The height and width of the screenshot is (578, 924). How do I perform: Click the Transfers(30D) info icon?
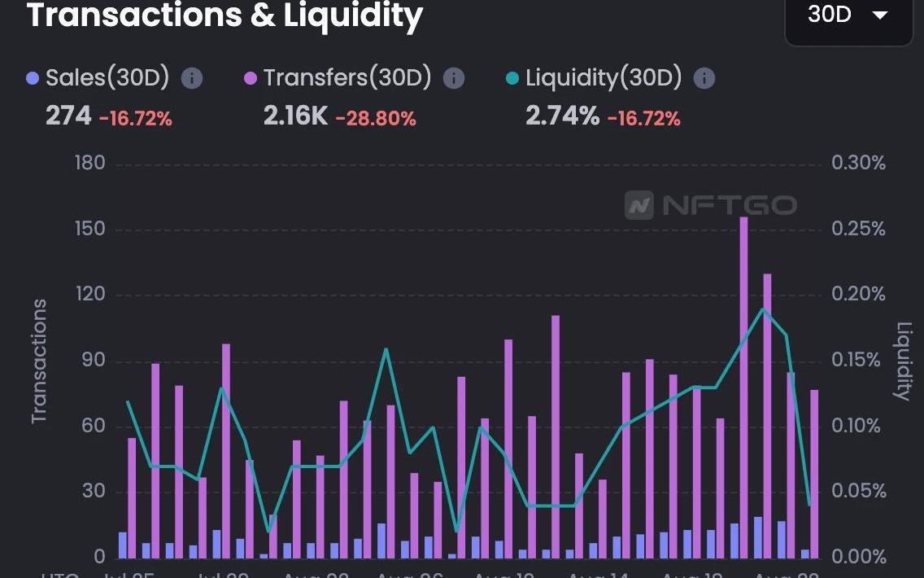tap(454, 78)
